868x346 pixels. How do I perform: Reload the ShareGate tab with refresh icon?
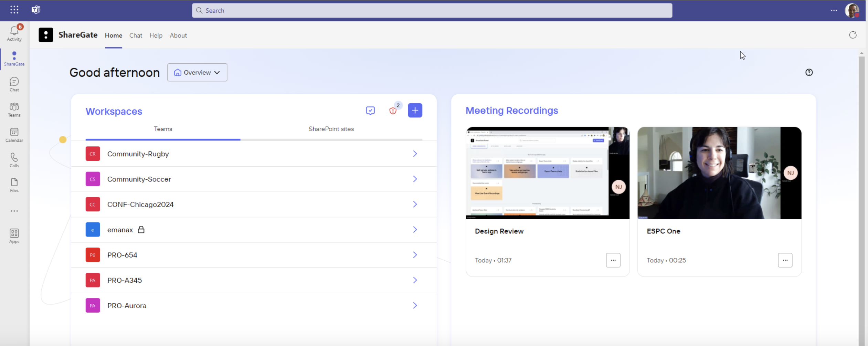click(x=853, y=35)
